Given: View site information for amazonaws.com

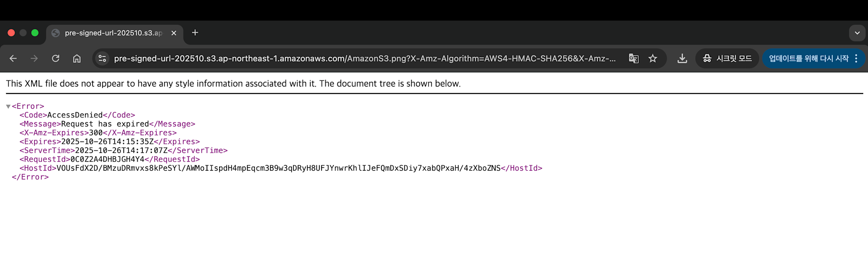Looking at the screenshot, I should pos(102,58).
